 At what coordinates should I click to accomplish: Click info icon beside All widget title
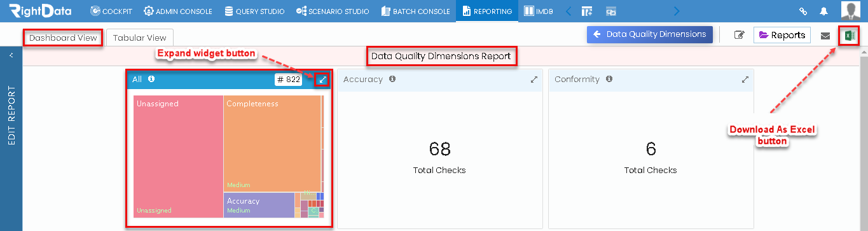(151, 79)
